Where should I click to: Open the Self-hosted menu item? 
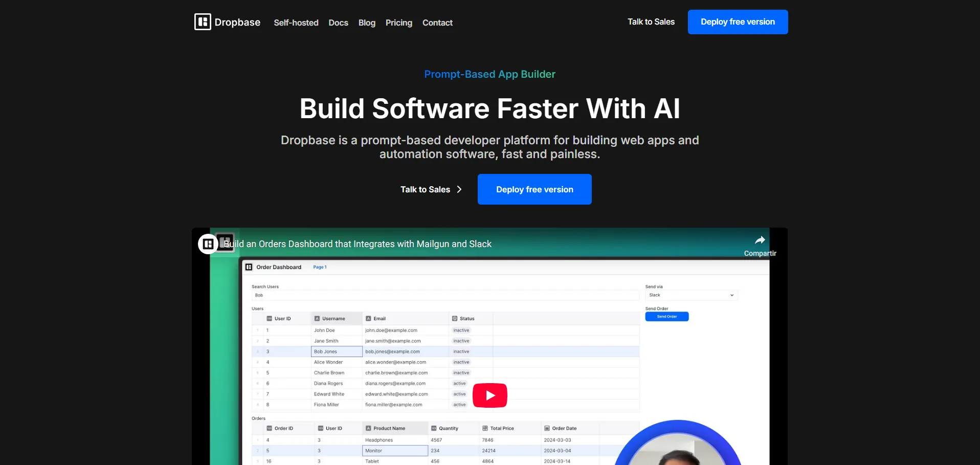pos(296,23)
